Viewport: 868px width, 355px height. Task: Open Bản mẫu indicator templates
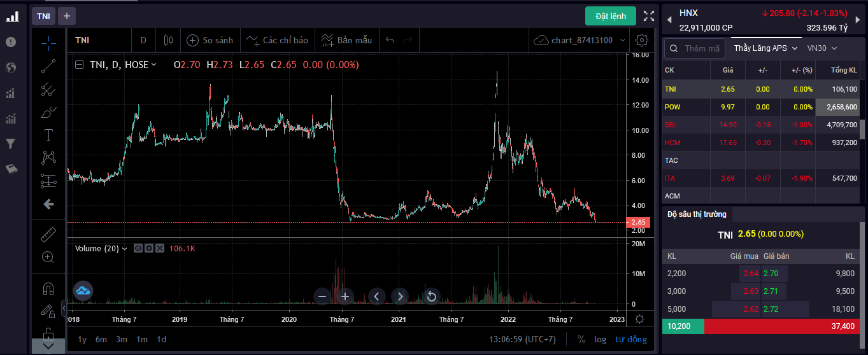coord(346,40)
